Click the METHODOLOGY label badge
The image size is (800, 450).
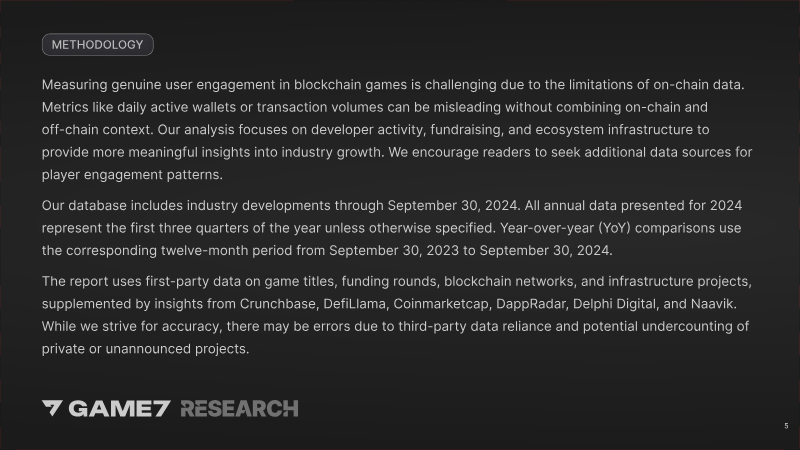click(97, 45)
